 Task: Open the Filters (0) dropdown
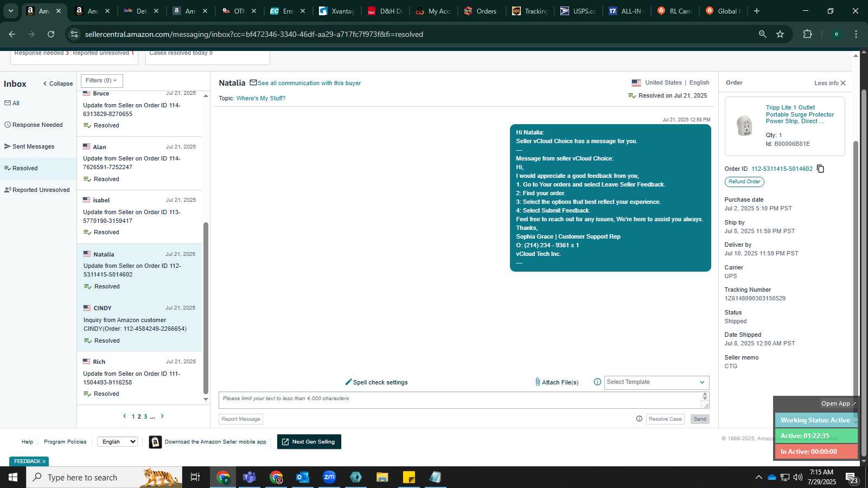[x=102, y=81]
